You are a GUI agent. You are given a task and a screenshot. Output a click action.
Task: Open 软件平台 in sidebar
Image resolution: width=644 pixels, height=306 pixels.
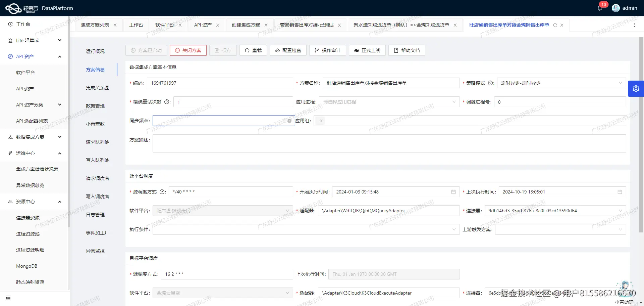coord(25,73)
